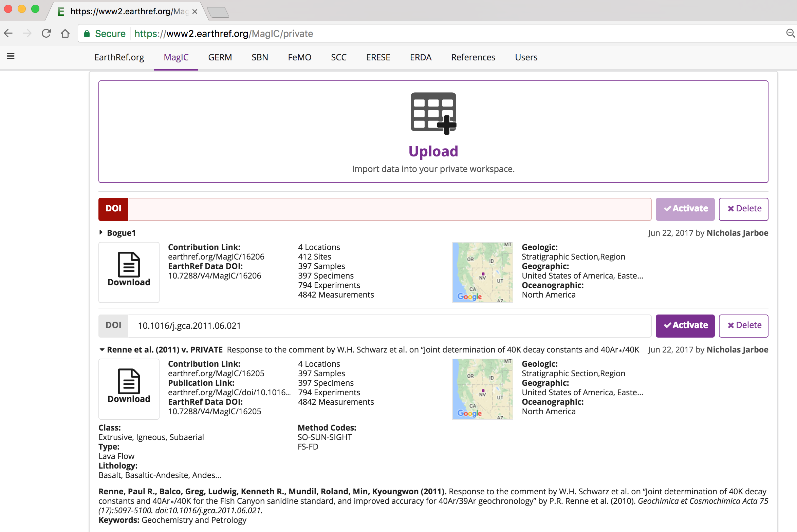Open the earthref.org/MagIC/16205 contribution link
The width and height of the screenshot is (797, 532).
point(216,374)
